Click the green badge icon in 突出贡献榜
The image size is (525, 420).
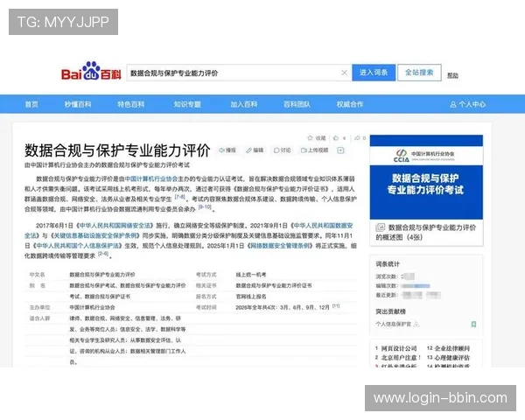pos(473,324)
